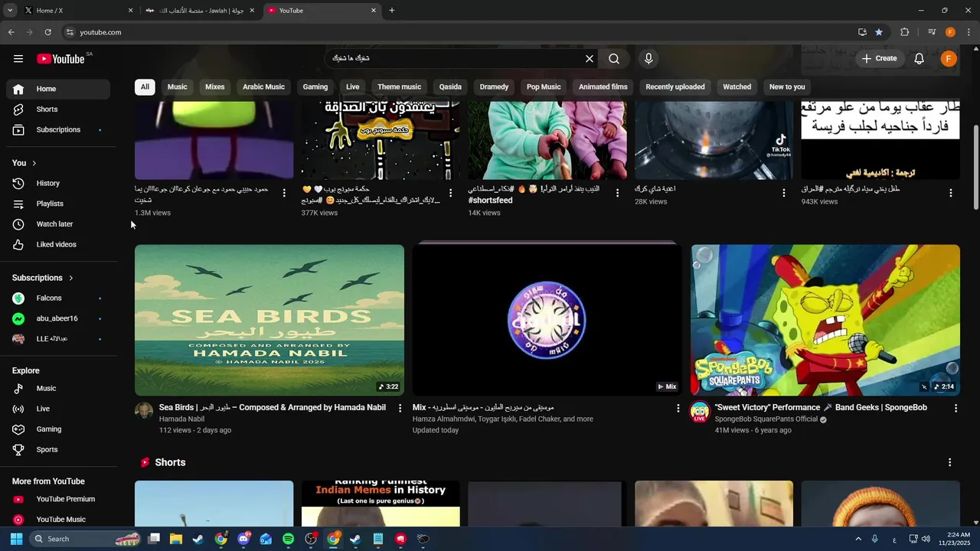Select the Recently uploaded chip
This screenshot has height=551, width=980.
(x=675, y=86)
